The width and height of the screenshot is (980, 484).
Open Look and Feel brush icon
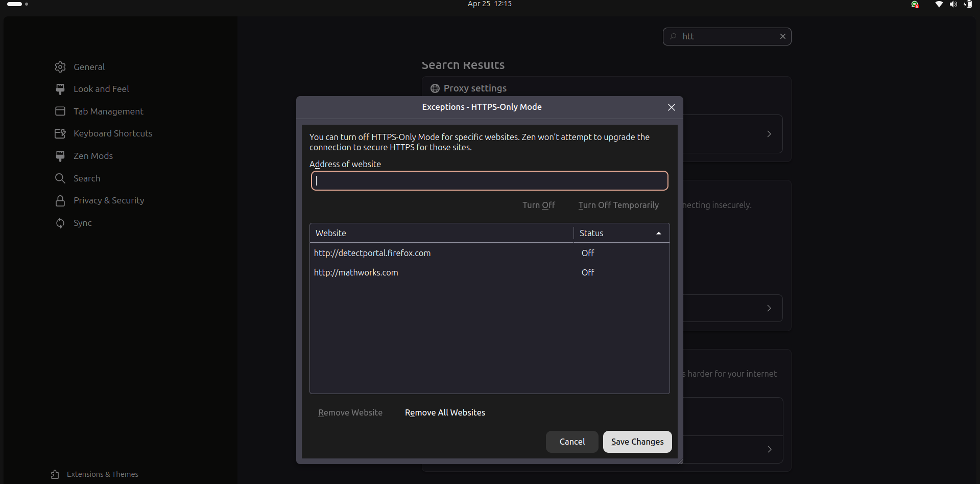pos(60,89)
